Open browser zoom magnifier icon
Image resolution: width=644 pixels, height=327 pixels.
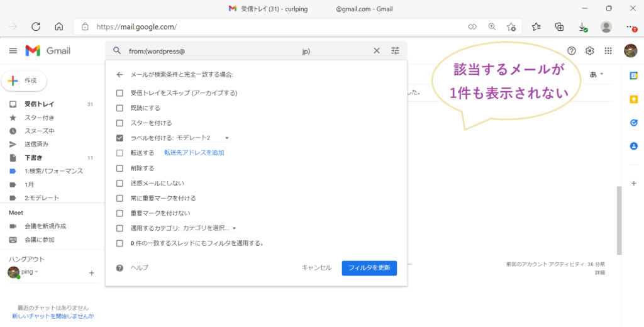pos(492,26)
